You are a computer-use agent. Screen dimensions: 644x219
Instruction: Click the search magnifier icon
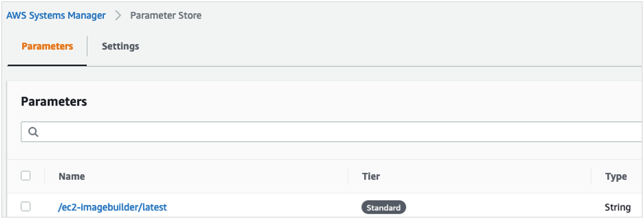(x=33, y=132)
